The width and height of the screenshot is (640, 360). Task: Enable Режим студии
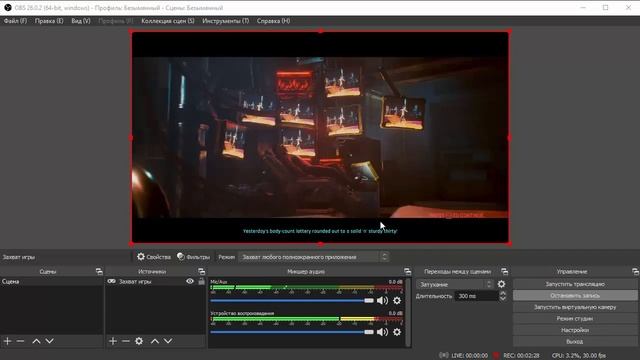[575, 318]
